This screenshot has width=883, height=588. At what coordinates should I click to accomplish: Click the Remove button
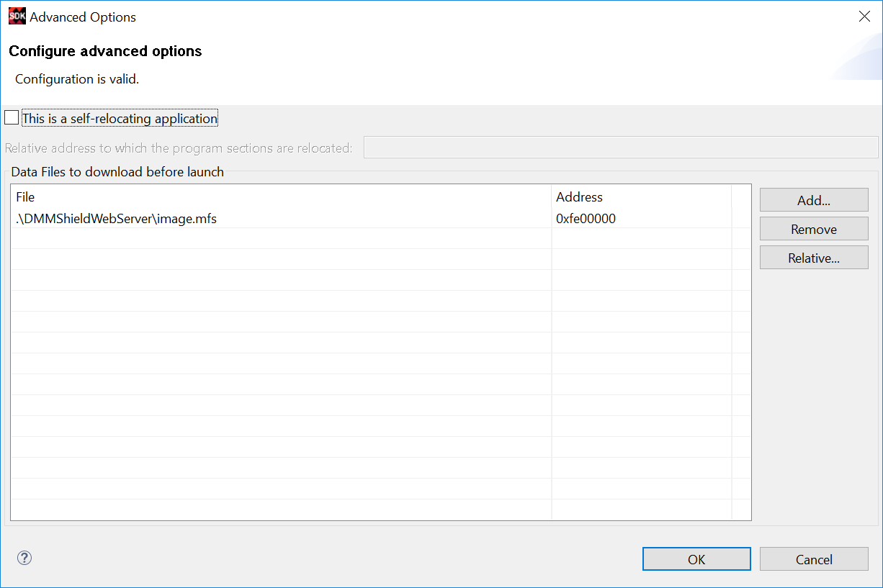click(x=814, y=229)
